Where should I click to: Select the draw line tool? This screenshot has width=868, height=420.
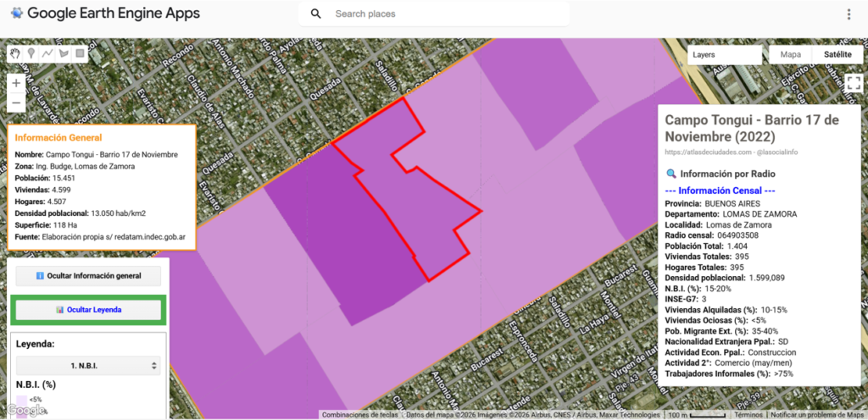(47, 53)
